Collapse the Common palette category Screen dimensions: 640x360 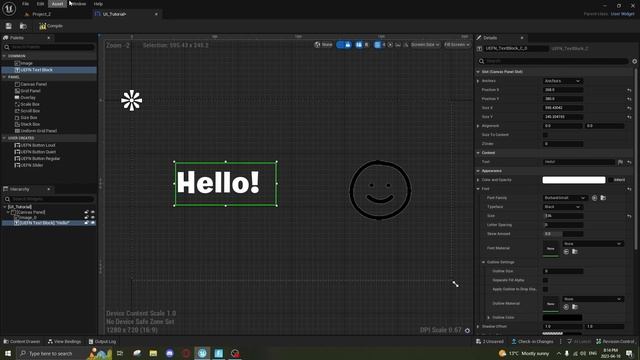point(4,56)
